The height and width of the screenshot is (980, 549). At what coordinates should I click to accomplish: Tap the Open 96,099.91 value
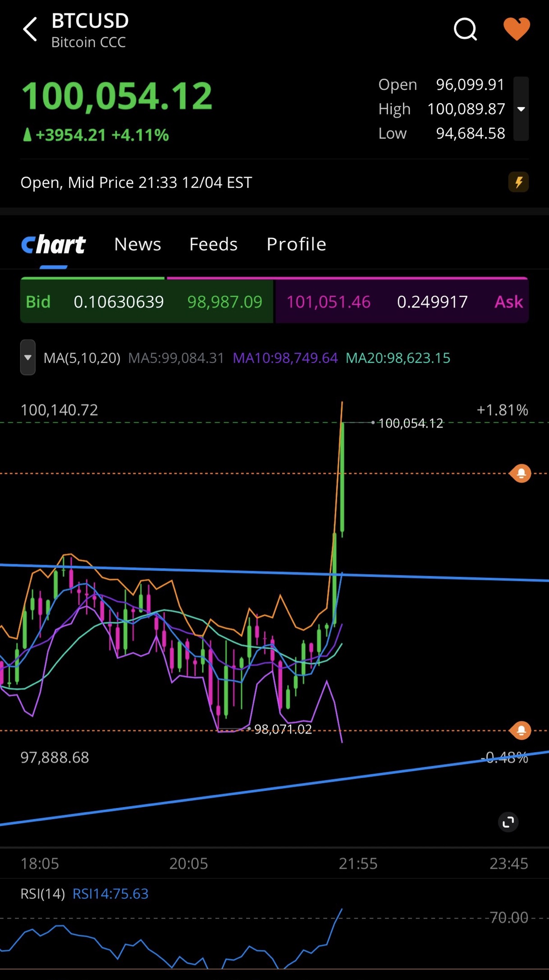tap(470, 85)
